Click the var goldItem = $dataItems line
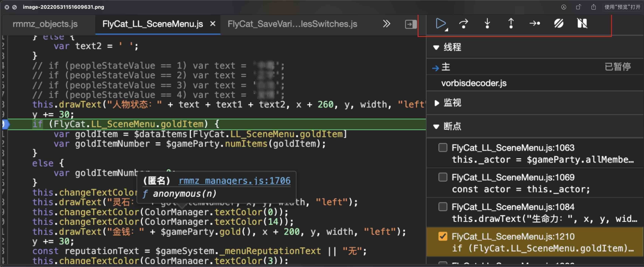This screenshot has height=267, width=644. [x=201, y=134]
